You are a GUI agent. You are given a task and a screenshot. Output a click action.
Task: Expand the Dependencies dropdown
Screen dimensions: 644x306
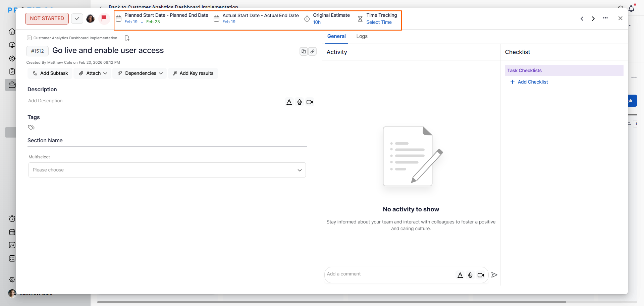tap(140, 73)
